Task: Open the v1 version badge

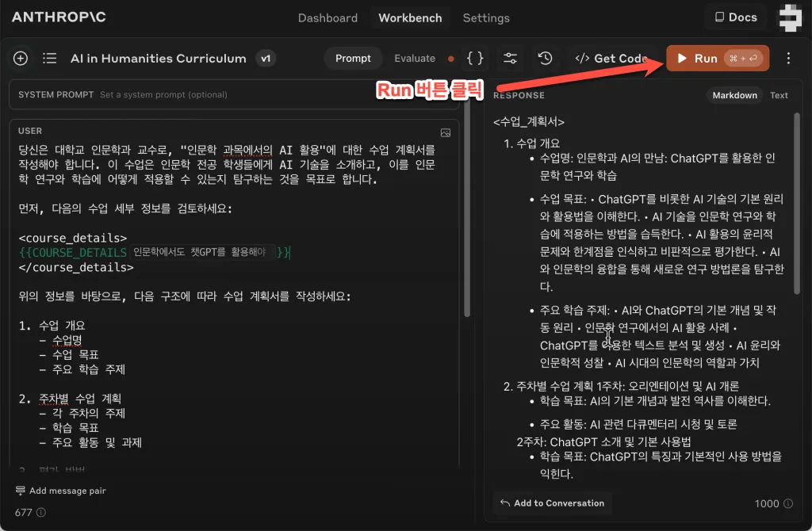Action: pos(266,58)
